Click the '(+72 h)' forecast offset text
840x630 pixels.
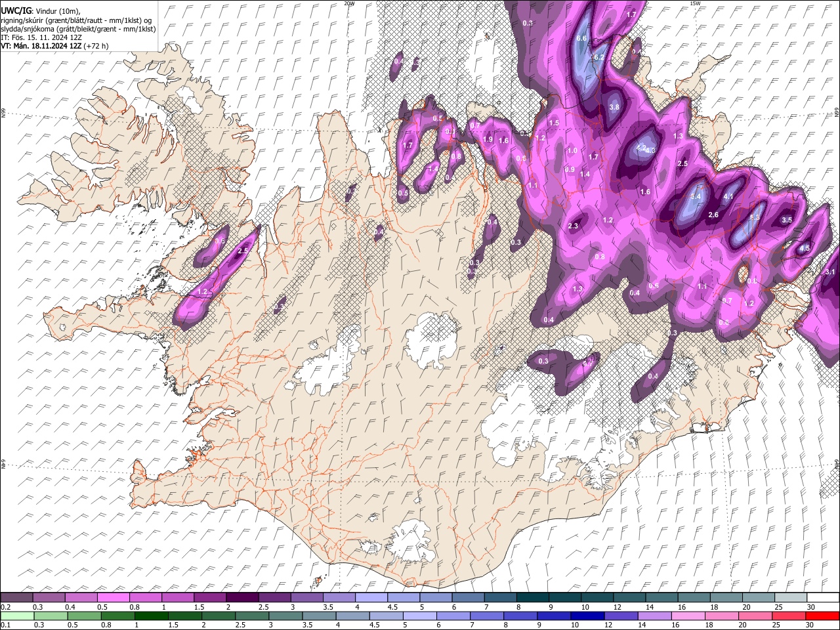tap(96, 47)
